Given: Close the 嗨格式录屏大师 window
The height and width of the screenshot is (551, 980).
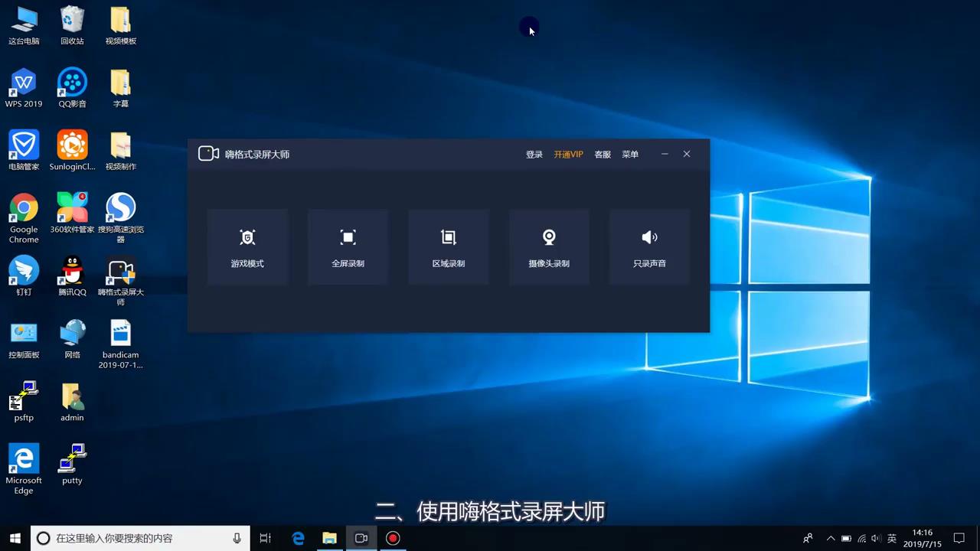Looking at the screenshot, I should coord(687,154).
